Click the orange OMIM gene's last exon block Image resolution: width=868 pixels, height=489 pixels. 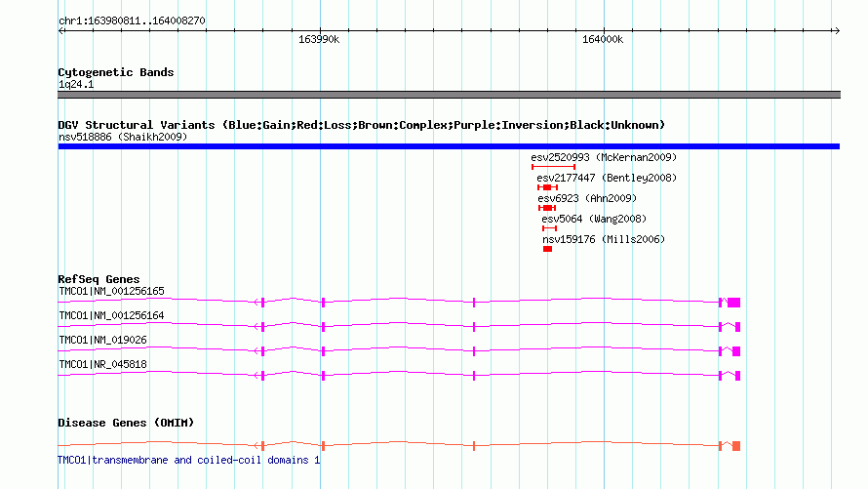coord(736,446)
